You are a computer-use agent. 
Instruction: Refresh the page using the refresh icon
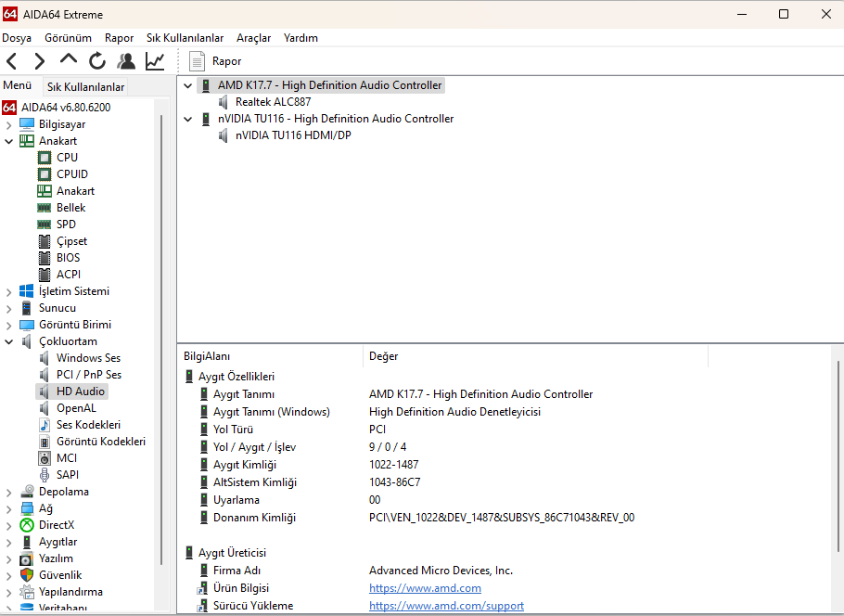tap(97, 61)
